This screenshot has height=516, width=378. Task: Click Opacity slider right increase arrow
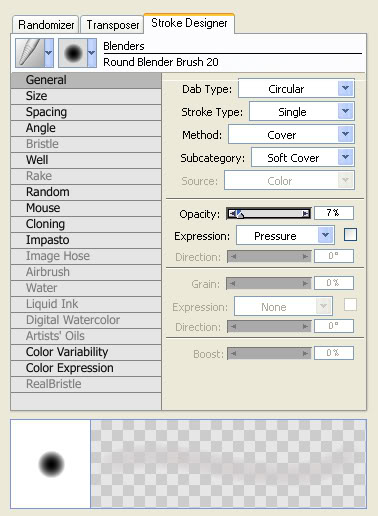(x=306, y=213)
